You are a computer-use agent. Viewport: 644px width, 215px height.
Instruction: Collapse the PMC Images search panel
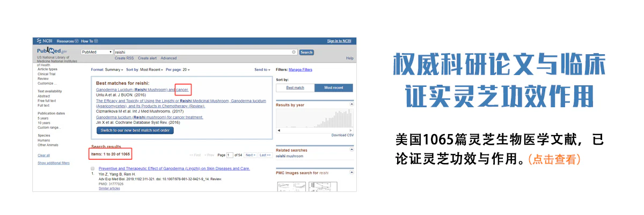352,173
